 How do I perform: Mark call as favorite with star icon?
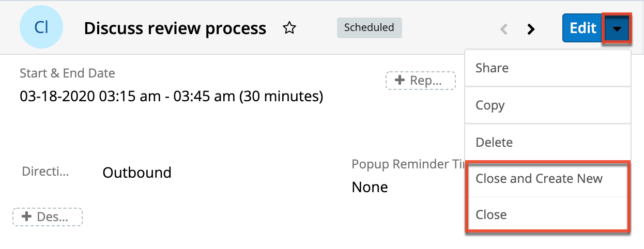pyautogui.click(x=289, y=28)
